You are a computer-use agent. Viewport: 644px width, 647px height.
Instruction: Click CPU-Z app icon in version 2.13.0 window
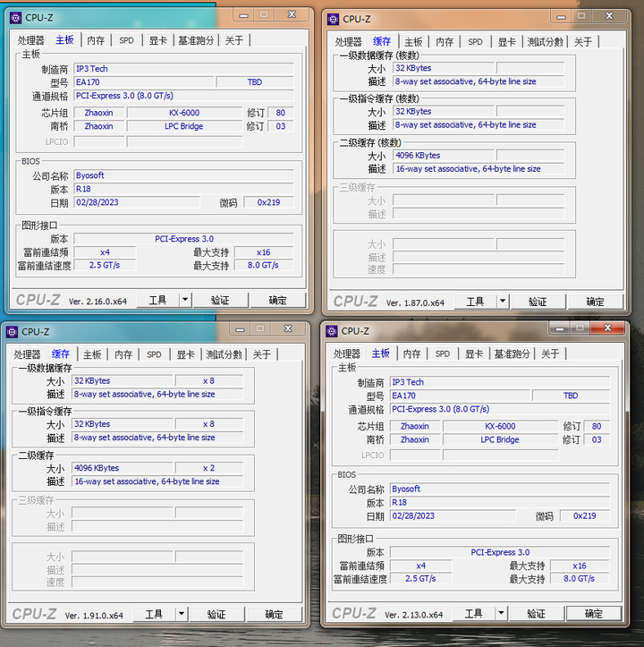pyautogui.click(x=331, y=331)
